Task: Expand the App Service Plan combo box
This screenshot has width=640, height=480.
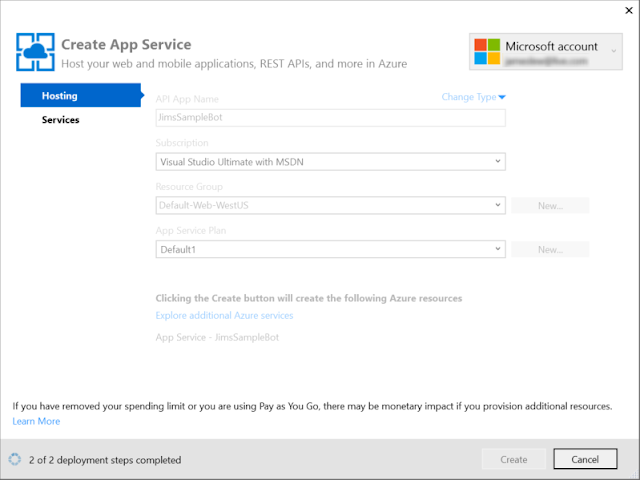Action: point(331,249)
